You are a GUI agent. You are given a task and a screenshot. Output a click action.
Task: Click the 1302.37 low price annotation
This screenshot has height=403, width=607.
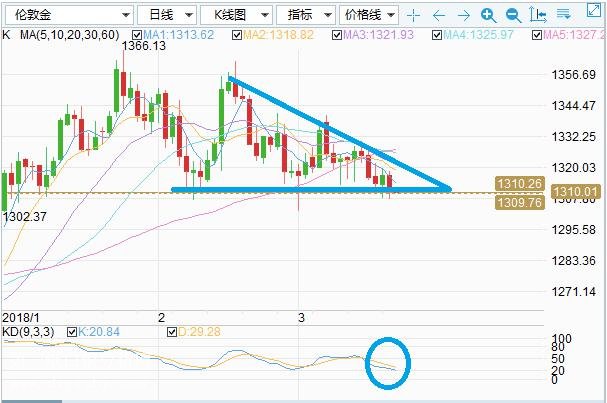(24, 216)
